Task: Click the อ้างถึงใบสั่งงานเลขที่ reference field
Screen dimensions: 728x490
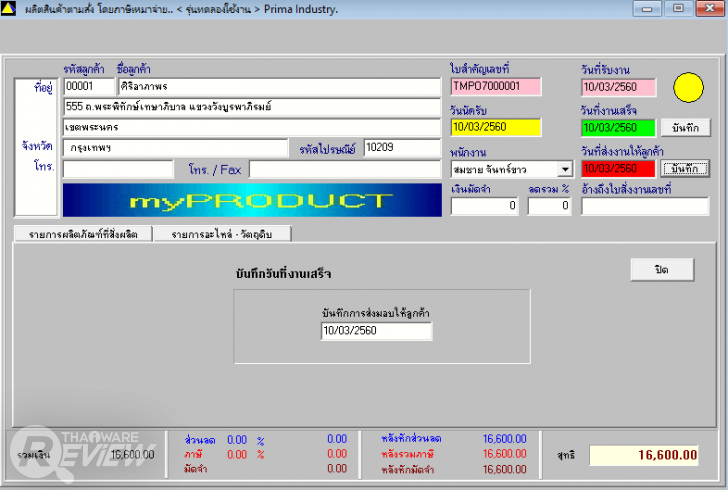Action: (x=645, y=206)
